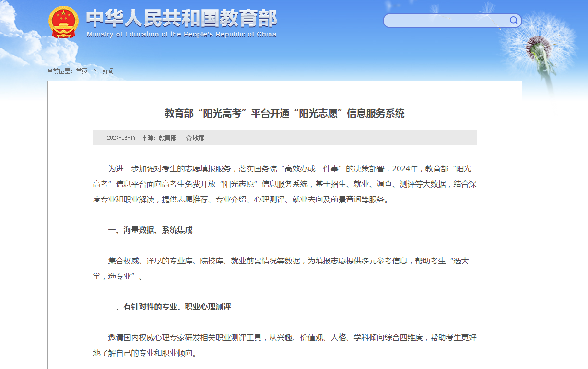Click the 收藏 text label

point(199,138)
